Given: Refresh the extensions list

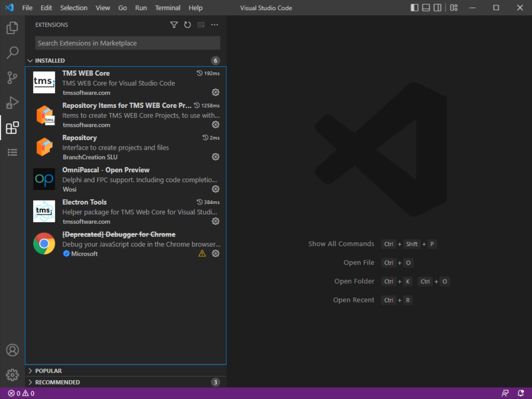Looking at the screenshot, I should 187,25.
